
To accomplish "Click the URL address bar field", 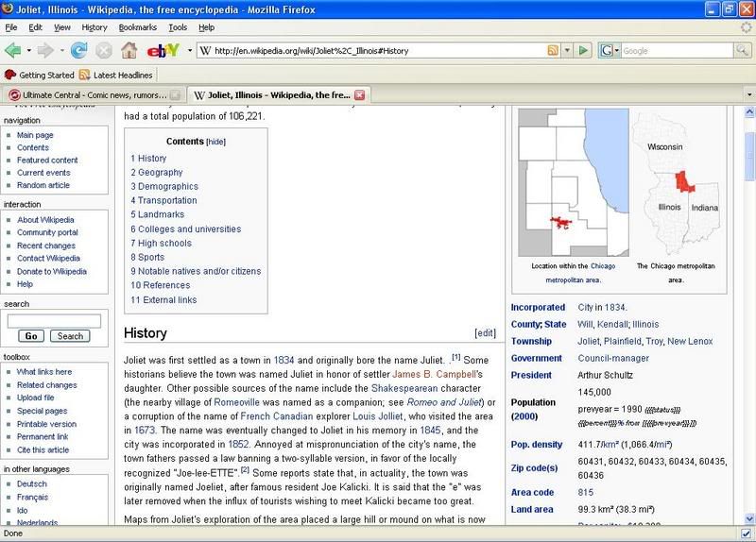I will (x=379, y=50).
